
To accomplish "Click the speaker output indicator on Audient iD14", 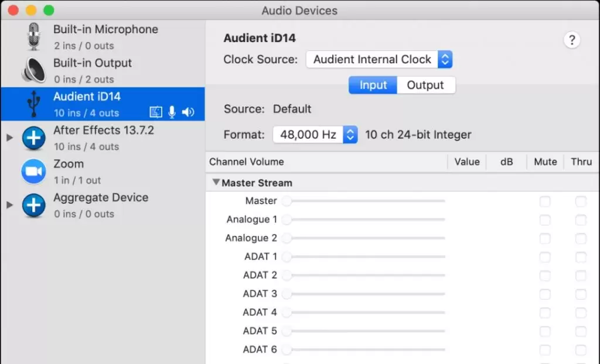I will coord(187,112).
